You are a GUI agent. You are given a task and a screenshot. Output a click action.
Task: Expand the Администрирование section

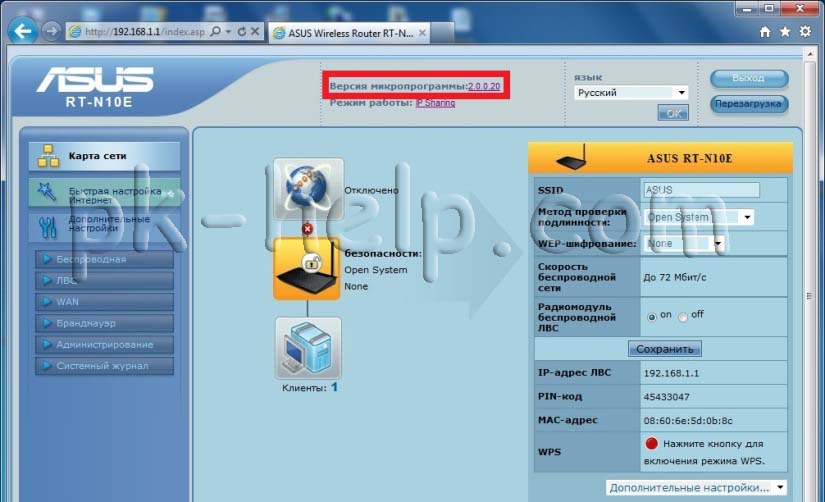104,345
